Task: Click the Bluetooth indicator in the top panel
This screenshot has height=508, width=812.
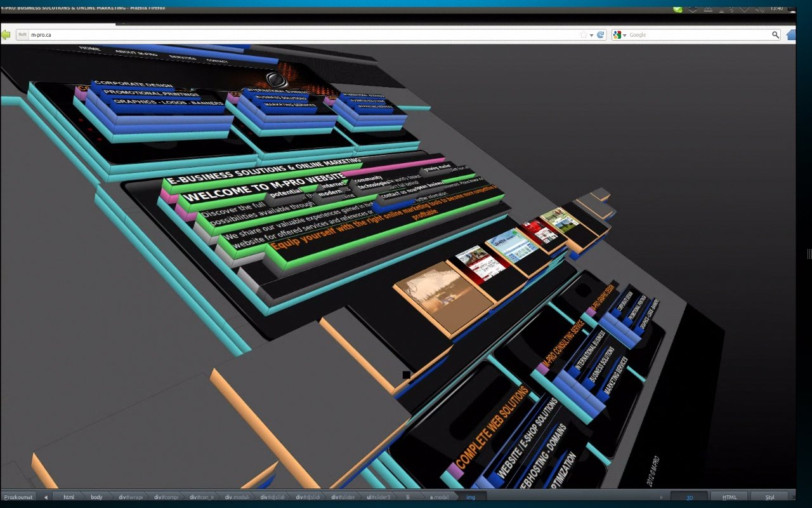Action: [731, 8]
